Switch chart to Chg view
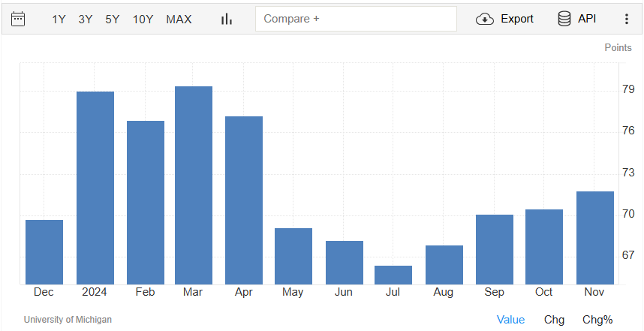Screen dimensions: 644x331 [554, 320]
